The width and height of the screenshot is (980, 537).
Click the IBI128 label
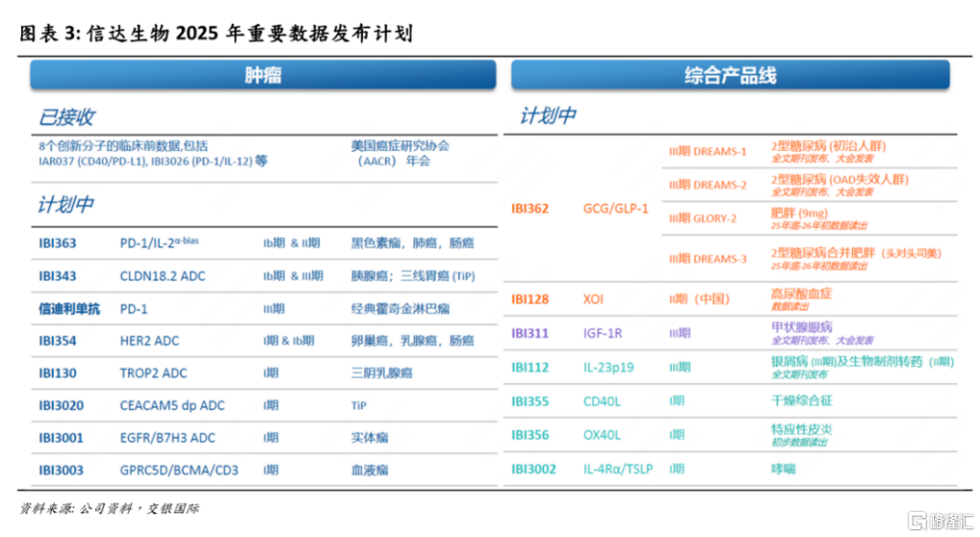pos(530,300)
